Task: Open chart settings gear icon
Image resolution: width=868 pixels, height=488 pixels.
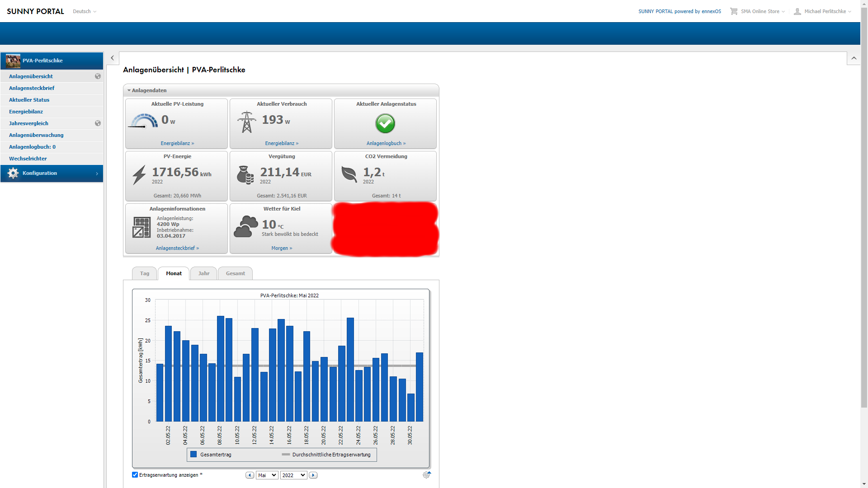Action: [x=426, y=475]
